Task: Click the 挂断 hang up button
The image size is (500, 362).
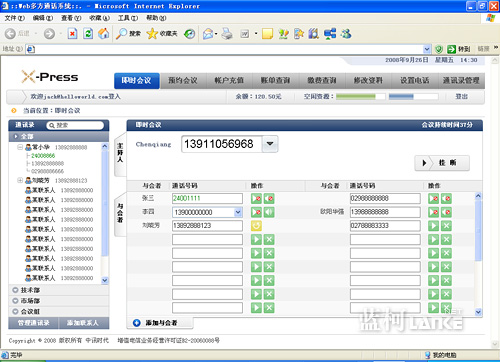Action: pos(442,163)
